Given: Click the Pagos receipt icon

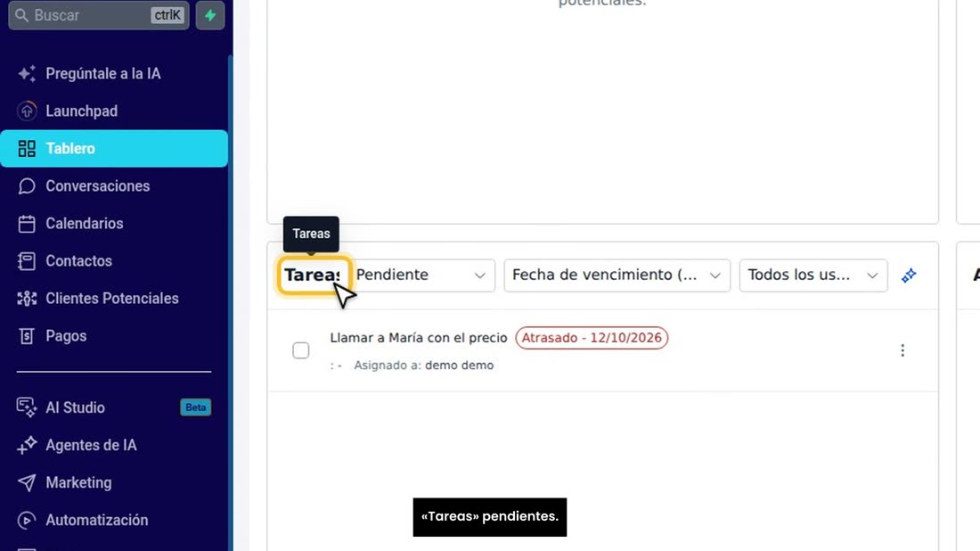Looking at the screenshot, I should pyautogui.click(x=26, y=336).
